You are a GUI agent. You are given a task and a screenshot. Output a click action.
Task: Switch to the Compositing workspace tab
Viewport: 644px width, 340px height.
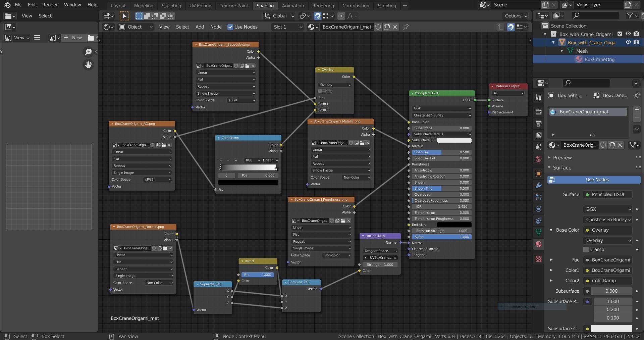[x=356, y=6]
